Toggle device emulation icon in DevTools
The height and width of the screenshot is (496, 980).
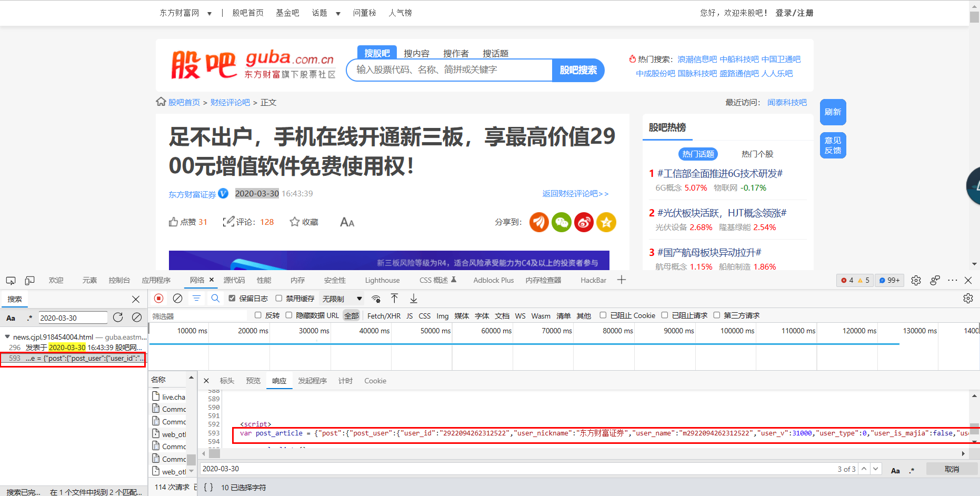click(x=30, y=281)
